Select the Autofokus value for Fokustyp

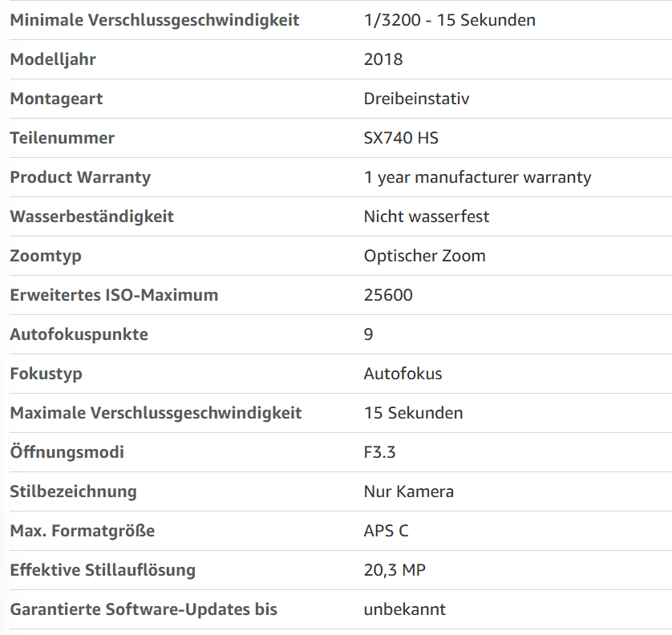point(403,374)
